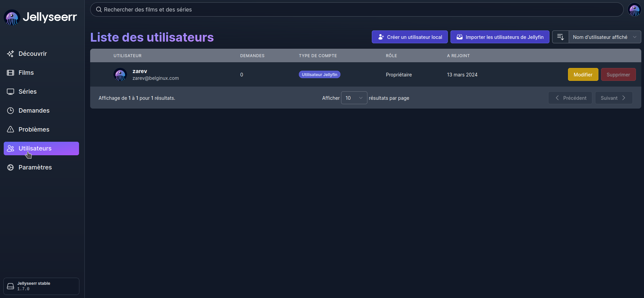Select the Utilisateurs menu entry
The height and width of the screenshot is (298, 644).
pos(41,148)
